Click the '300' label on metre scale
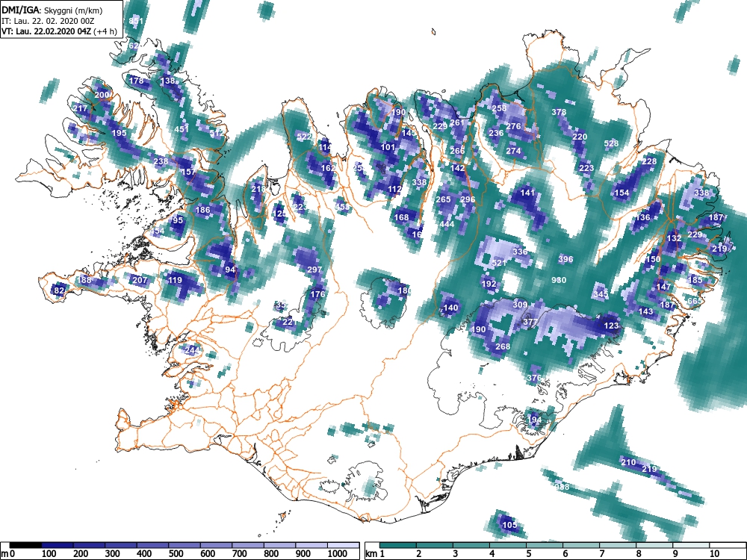Image resolution: width=747 pixels, height=560 pixels. click(x=113, y=554)
